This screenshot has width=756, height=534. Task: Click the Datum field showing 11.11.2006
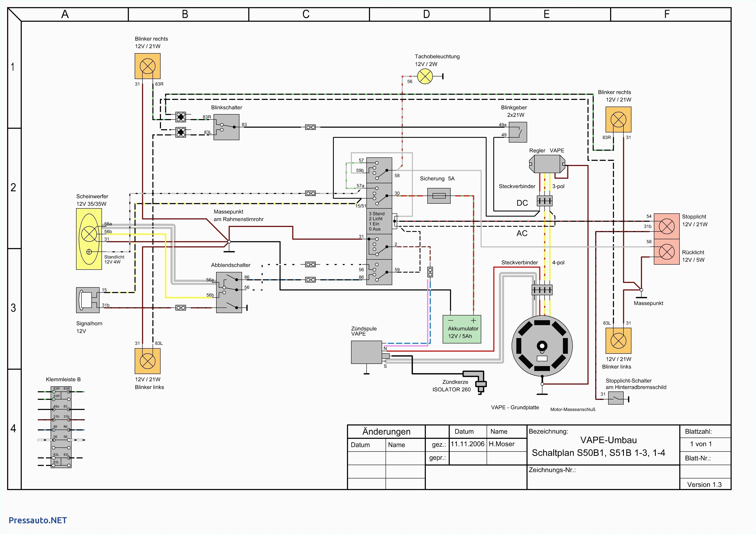click(468, 444)
